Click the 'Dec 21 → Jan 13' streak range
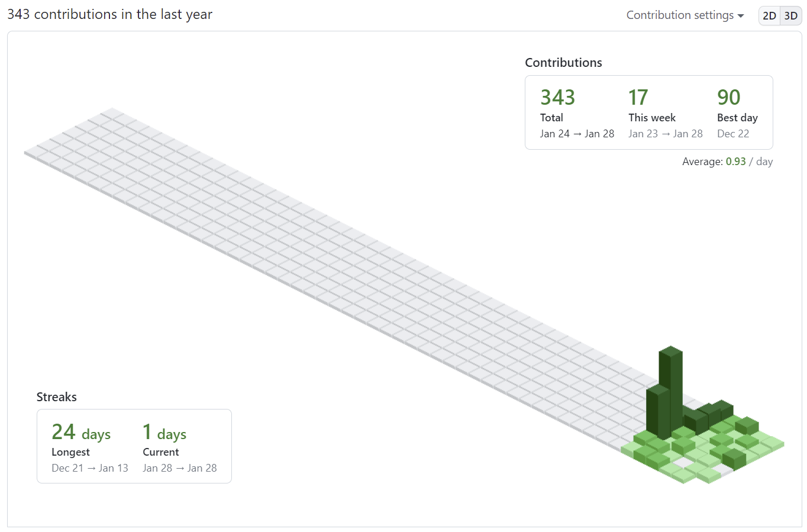 pos(90,468)
